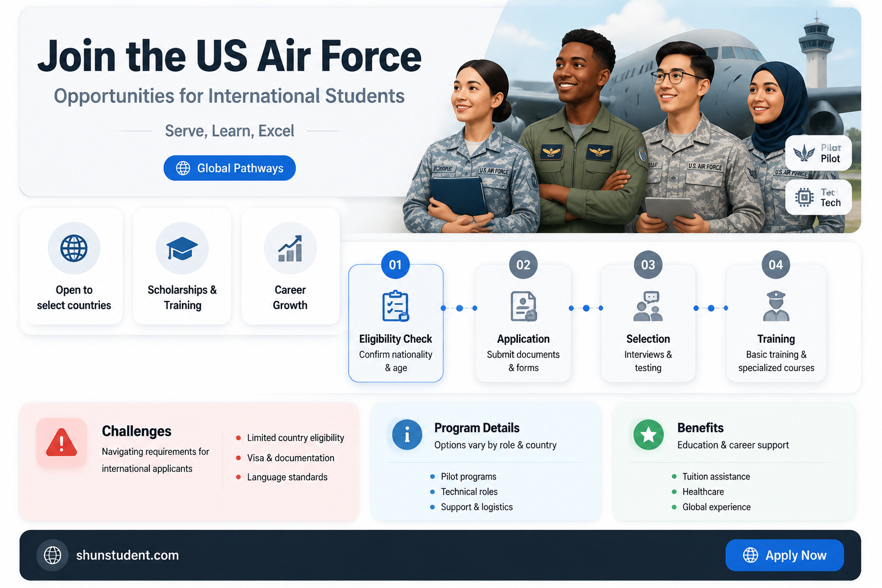Click the Application step heading
This screenshot has width=882, height=588.
click(x=523, y=339)
